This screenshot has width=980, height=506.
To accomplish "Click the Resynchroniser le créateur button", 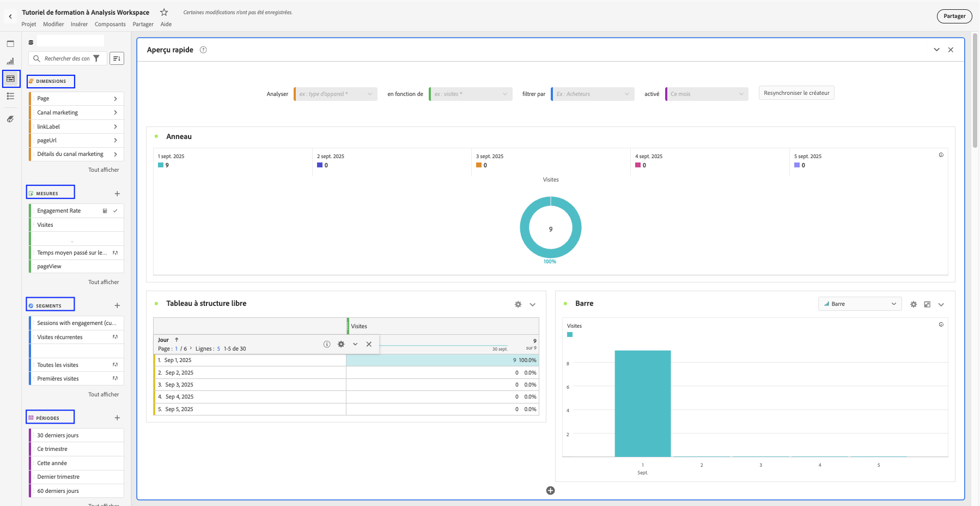I will point(796,93).
